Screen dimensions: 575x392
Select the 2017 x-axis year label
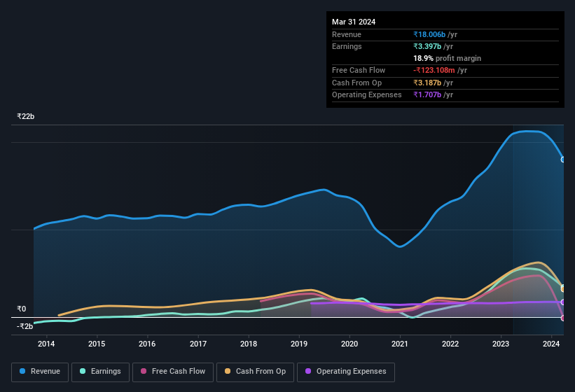tap(198, 344)
